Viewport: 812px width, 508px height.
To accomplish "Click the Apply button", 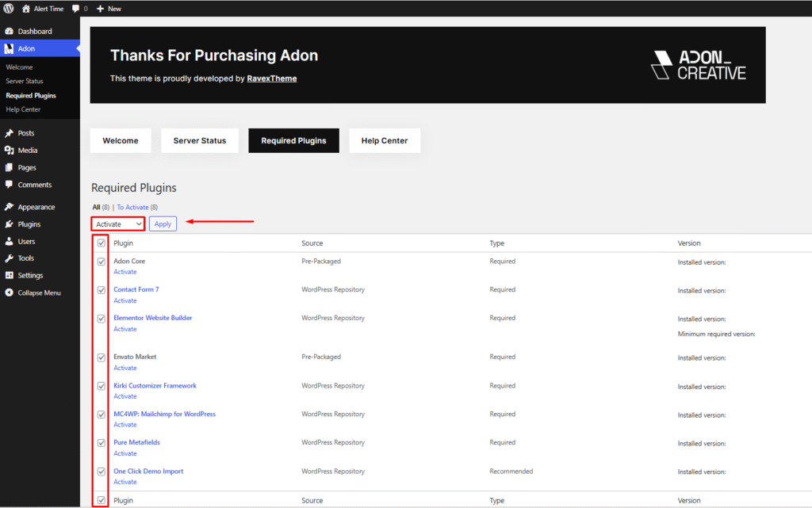I will click(163, 224).
